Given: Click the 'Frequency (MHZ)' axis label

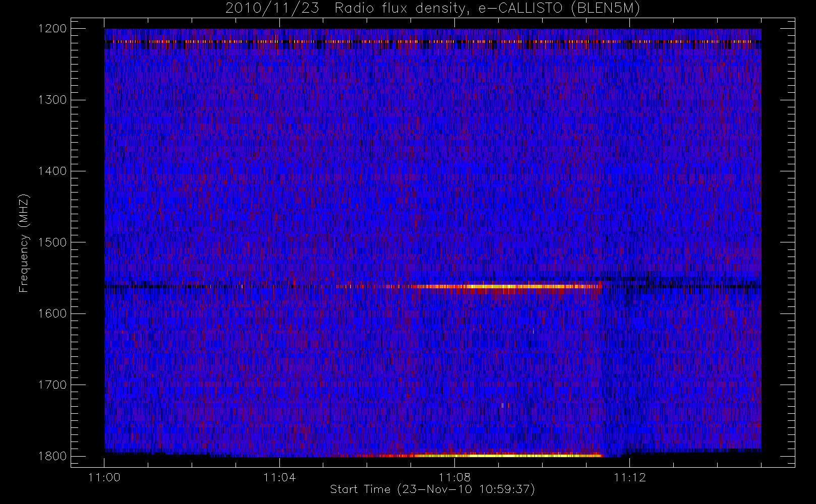Looking at the screenshot, I should 24,243.
